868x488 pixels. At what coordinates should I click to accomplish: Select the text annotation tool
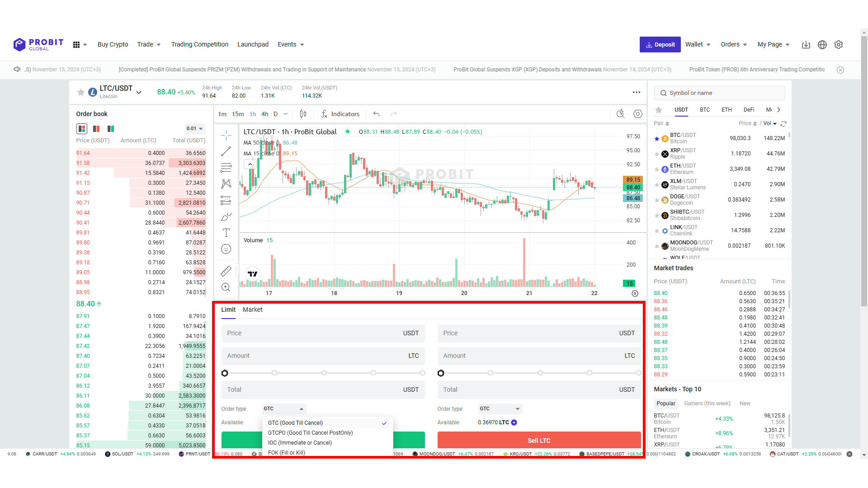tap(226, 233)
